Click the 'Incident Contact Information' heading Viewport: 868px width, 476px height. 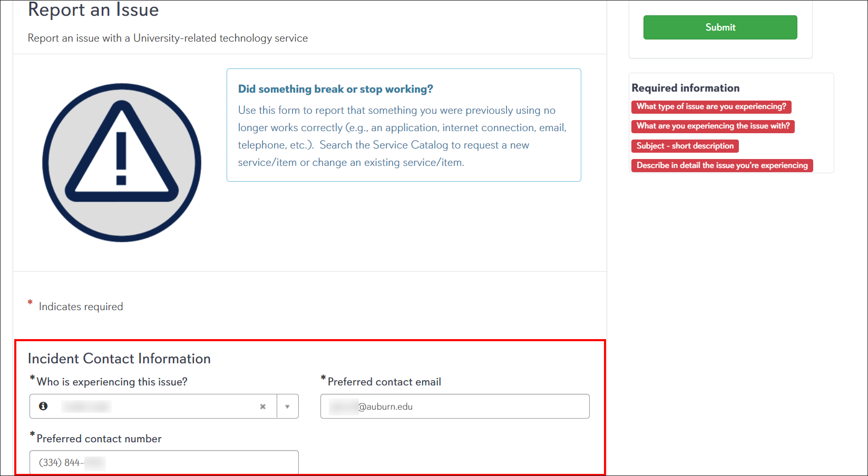coord(119,359)
